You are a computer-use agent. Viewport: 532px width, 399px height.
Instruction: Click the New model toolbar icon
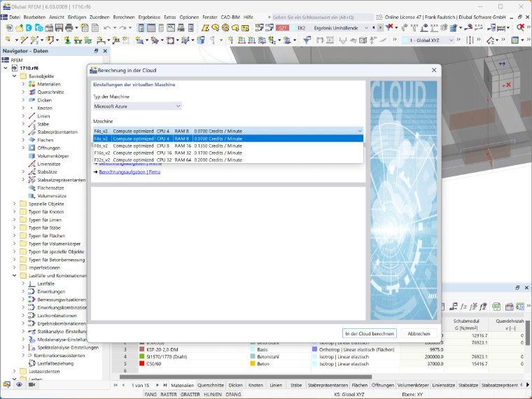(x=9, y=28)
